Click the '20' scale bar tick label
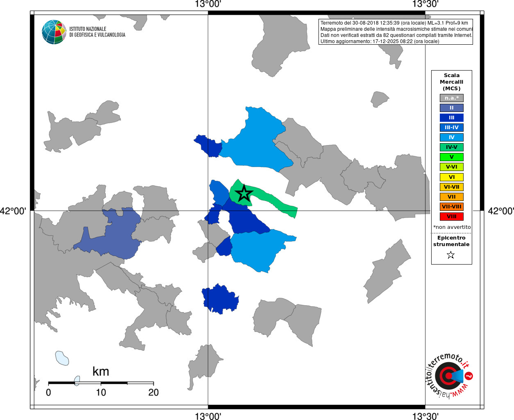Viewport: 514px width, 420px height. pyautogui.click(x=153, y=393)
